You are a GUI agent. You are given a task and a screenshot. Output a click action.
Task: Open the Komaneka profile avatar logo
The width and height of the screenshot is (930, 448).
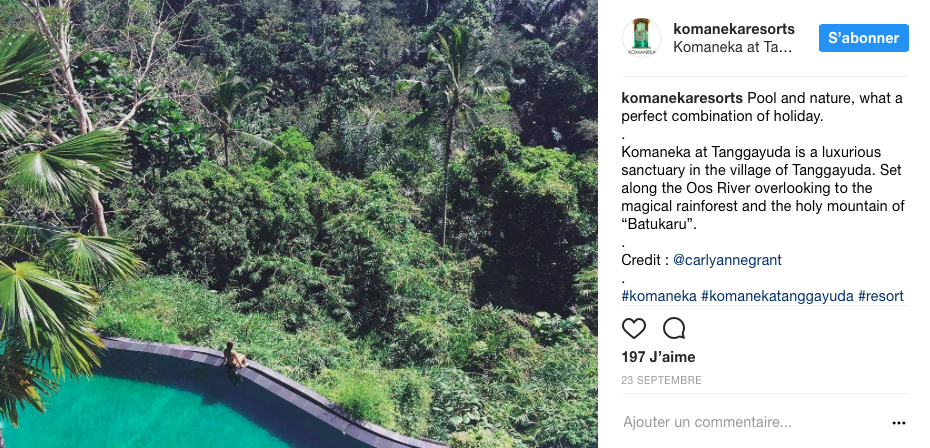(641, 38)
